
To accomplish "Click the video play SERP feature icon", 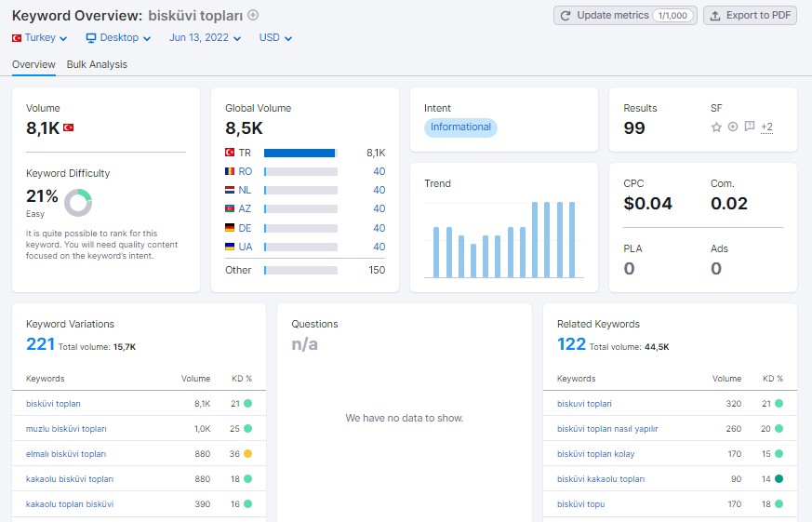I will tap(733, 127).
